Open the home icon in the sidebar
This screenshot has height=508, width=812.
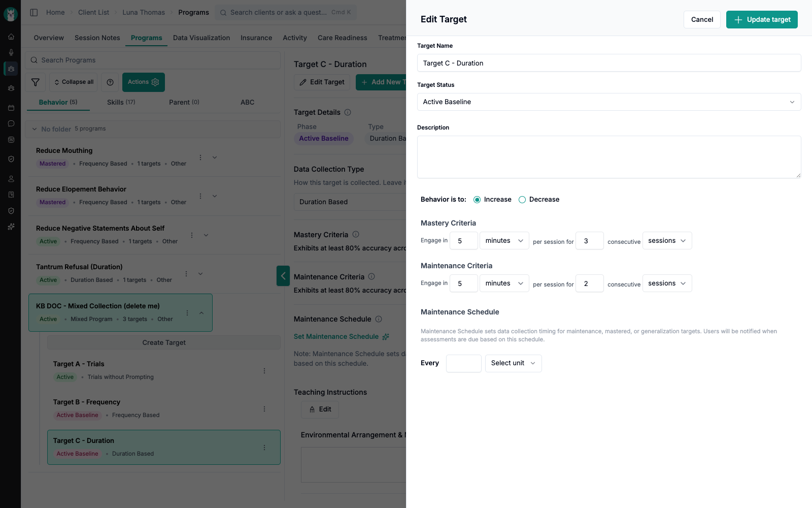click(11, 37)
